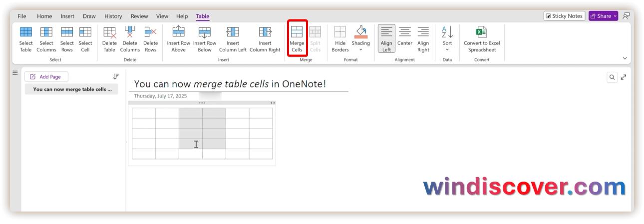Insert Column Left of selection

tap(233, 39)
